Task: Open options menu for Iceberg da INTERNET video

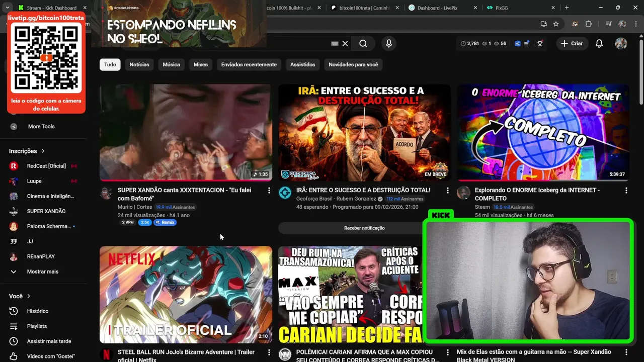Action: point(626,191)
